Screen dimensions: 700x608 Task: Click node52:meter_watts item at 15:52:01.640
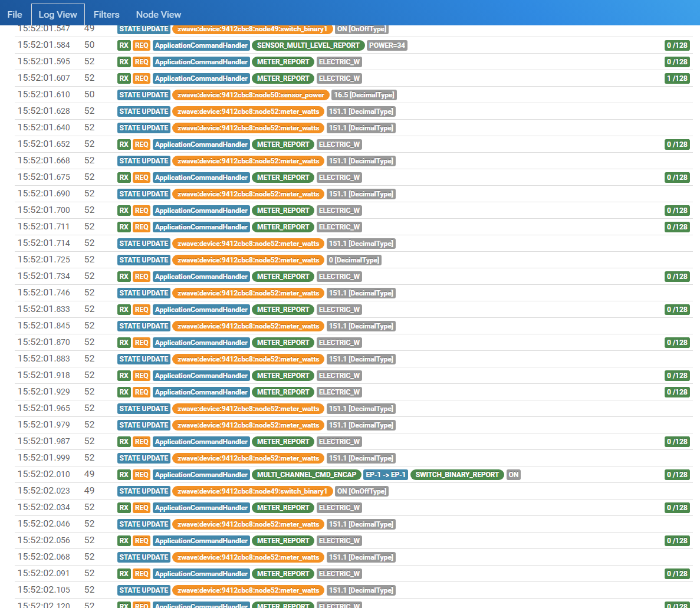click(x=248, y=127)
